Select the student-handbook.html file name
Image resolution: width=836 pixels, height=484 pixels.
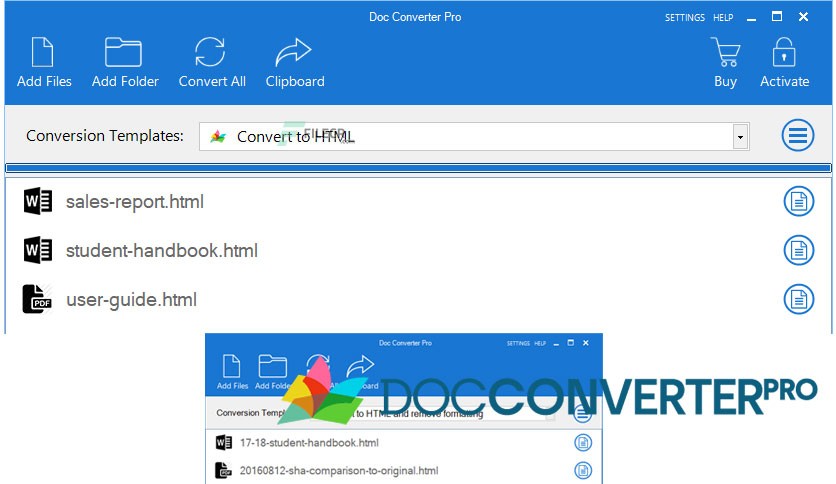coord(162,251)
